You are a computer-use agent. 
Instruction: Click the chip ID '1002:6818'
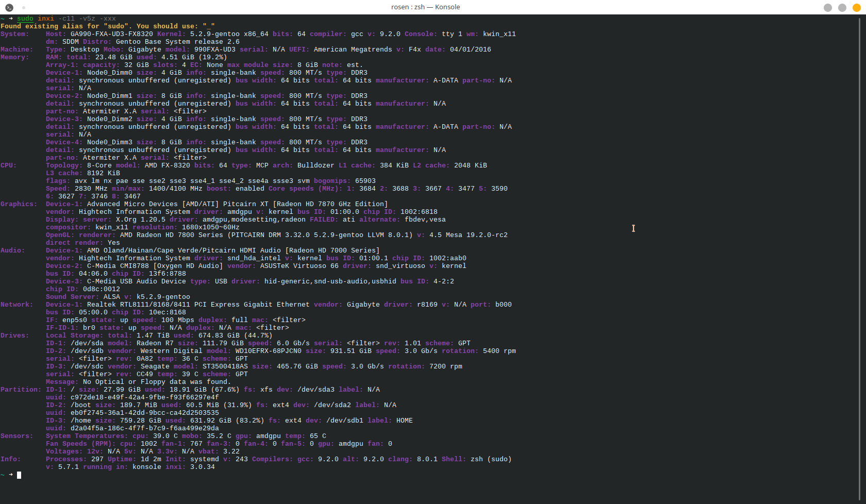[x=419, y=212]
